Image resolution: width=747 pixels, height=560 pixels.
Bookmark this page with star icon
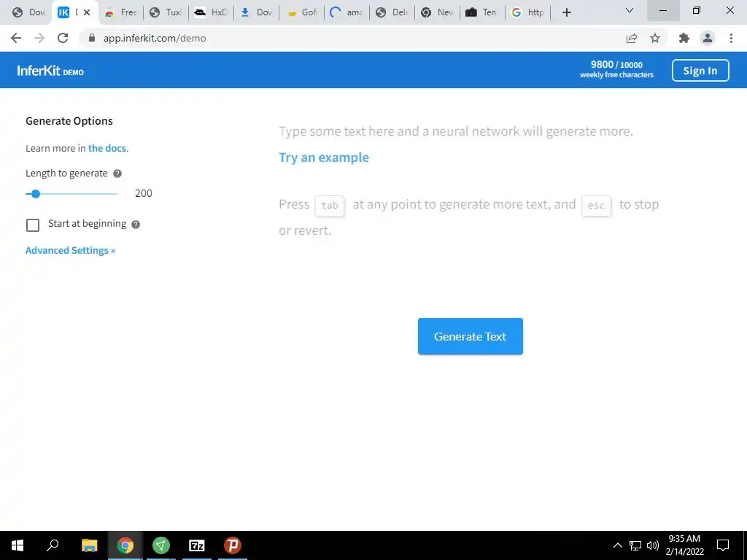pos(655,38)
